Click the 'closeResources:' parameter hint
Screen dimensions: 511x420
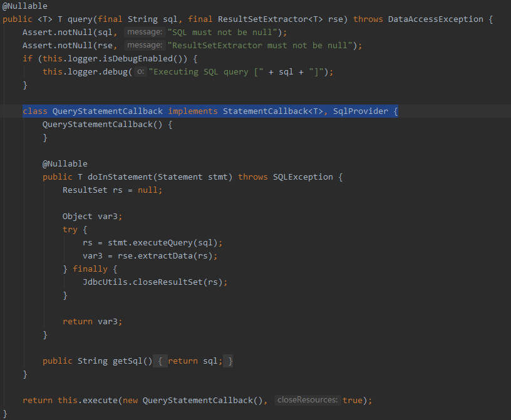(307, 400)
